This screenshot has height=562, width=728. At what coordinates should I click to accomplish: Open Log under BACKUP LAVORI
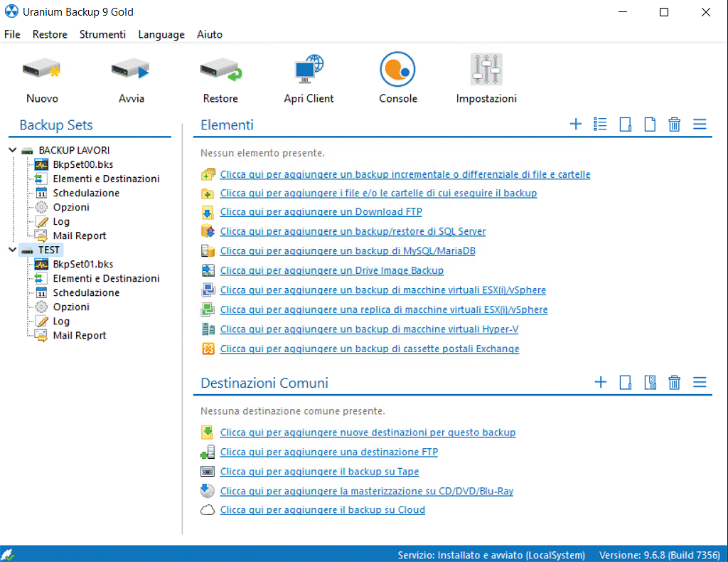coord(61,221)
